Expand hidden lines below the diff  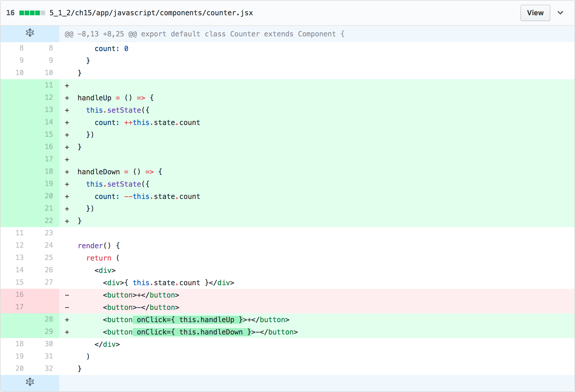pos(30,382)
